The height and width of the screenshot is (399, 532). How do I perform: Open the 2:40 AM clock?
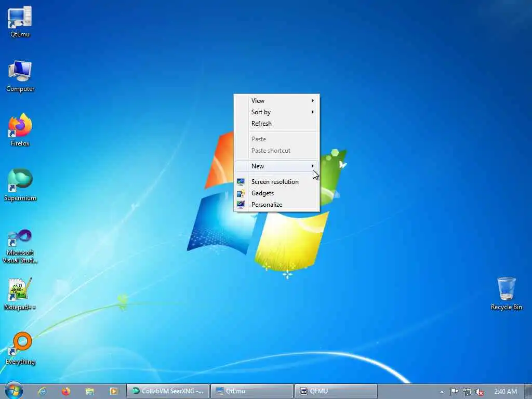point(505,392)
